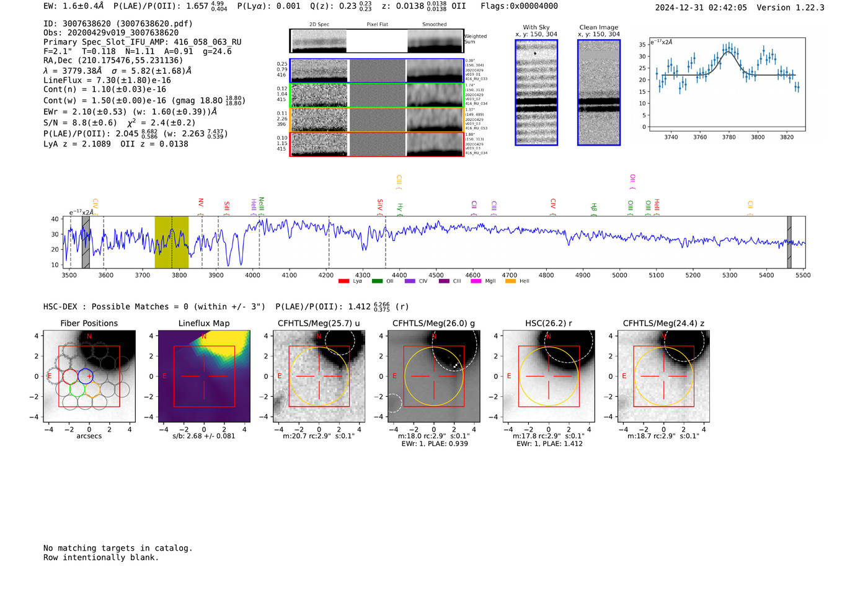The image size is (868, 591).
Task: Click the red Lyα legend swatch
Action: [343, 281]
